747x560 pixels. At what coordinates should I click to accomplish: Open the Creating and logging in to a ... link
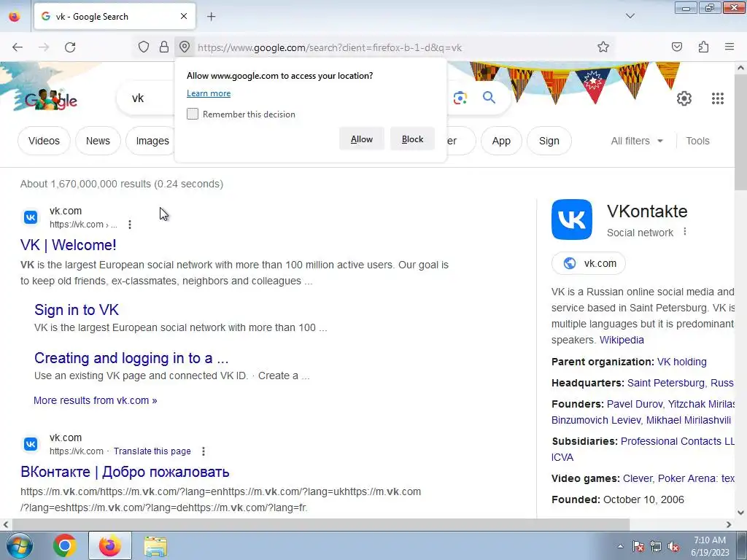click(131, 358)
